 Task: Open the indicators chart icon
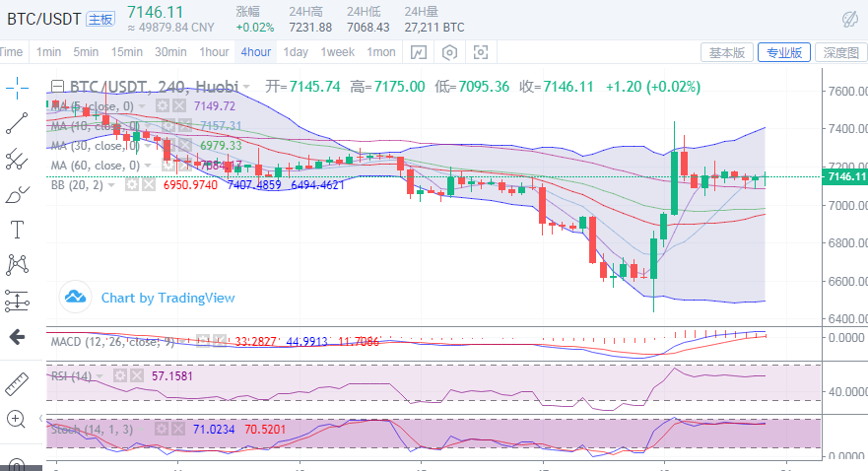click(x=419, y=52)
